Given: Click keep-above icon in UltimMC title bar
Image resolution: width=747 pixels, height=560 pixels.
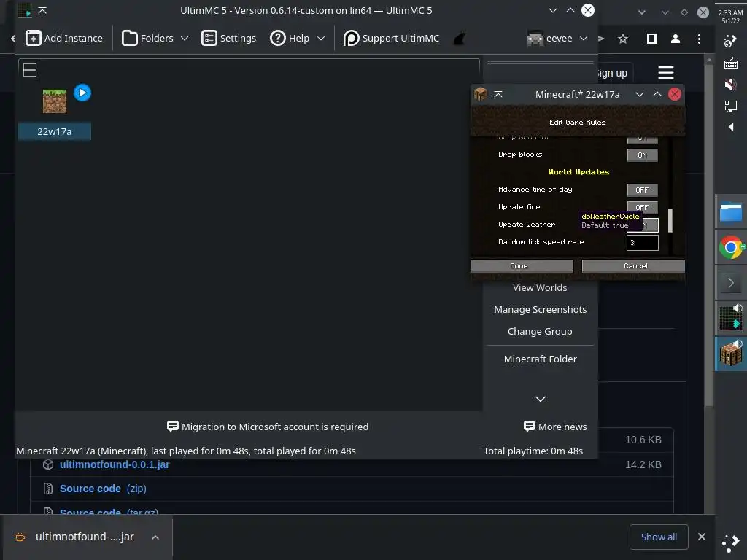Looking at the screenshot, I should [x=42, y=10].
